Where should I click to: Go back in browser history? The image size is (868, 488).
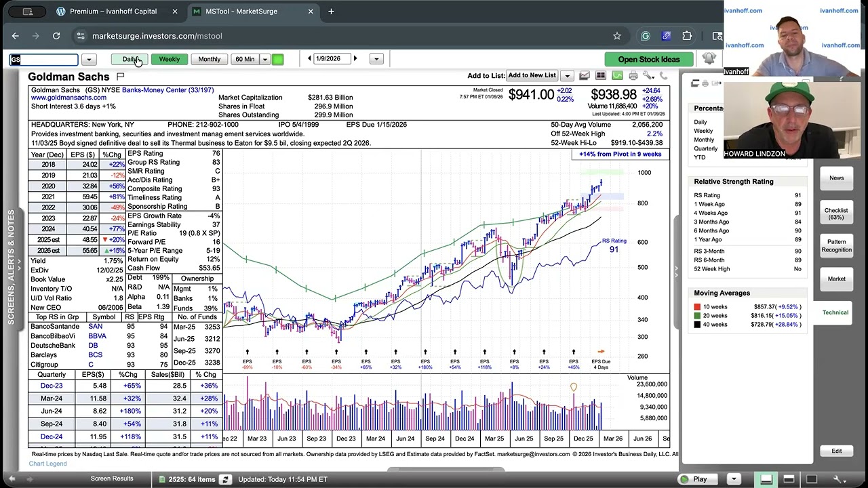pyautogui.click(x=16, y=36)
